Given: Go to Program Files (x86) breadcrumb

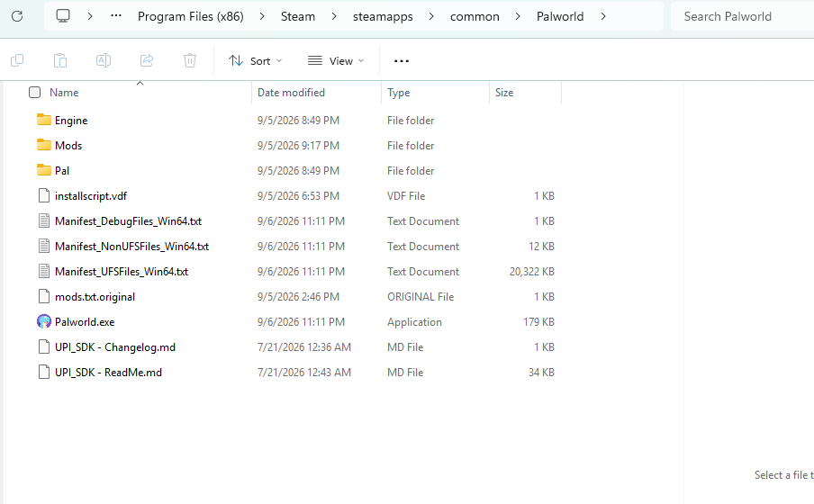Looking at the screenshot, I should [191, 16].
